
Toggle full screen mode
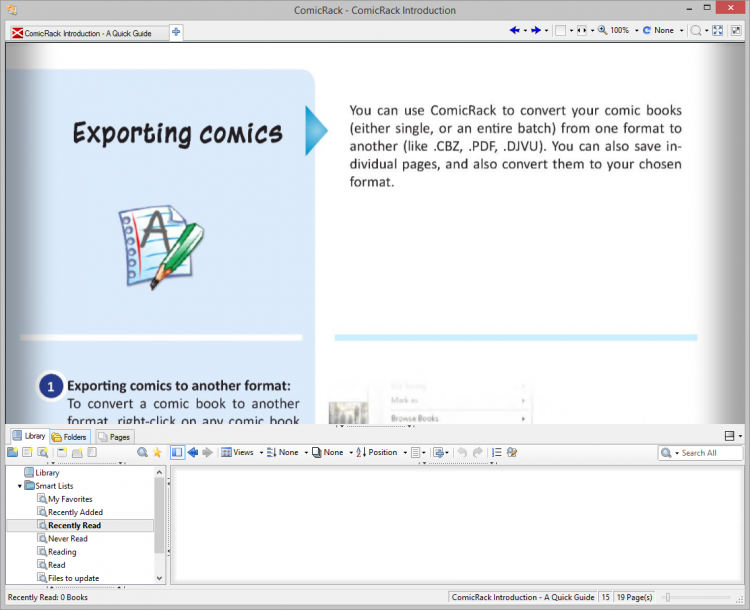tap(717, 31)
